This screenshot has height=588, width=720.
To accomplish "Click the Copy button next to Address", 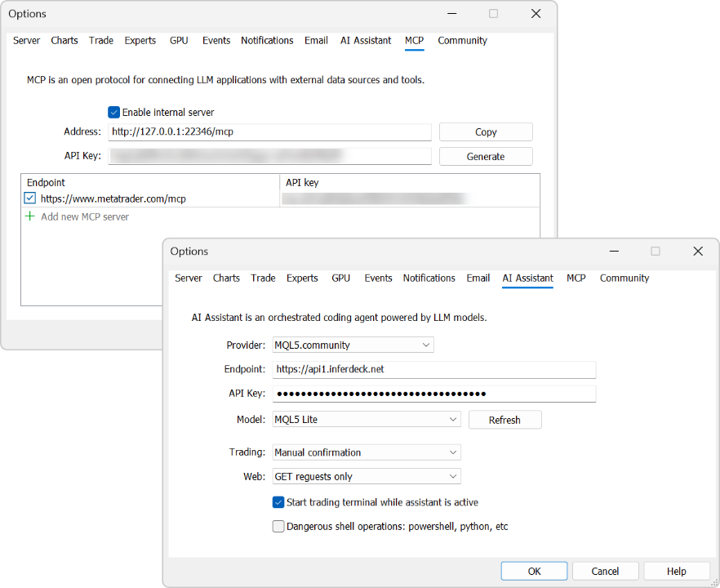I will pyautogui.click(x=486, y=131).
